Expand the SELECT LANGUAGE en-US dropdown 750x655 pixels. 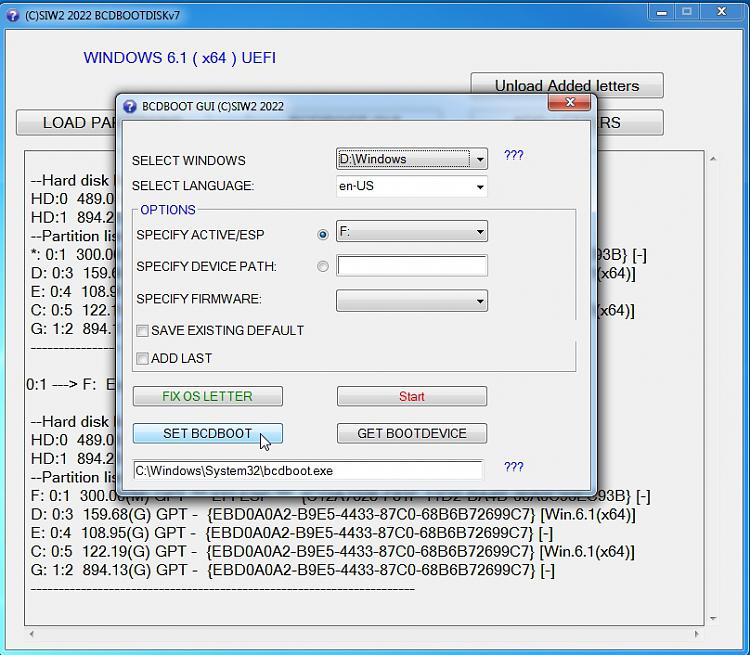pos(412,186)
